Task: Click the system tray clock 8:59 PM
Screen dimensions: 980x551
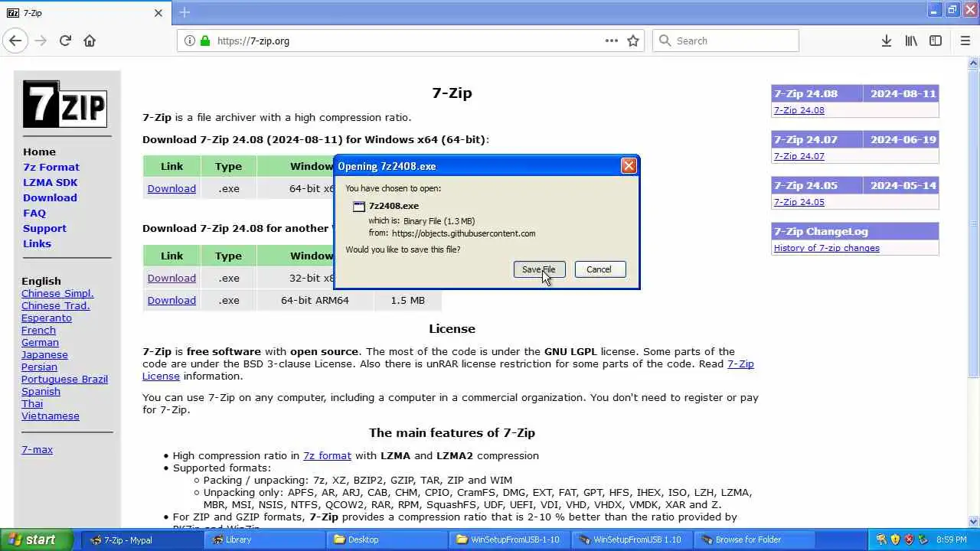Action: pyautogui.click(x=951, y=540)
